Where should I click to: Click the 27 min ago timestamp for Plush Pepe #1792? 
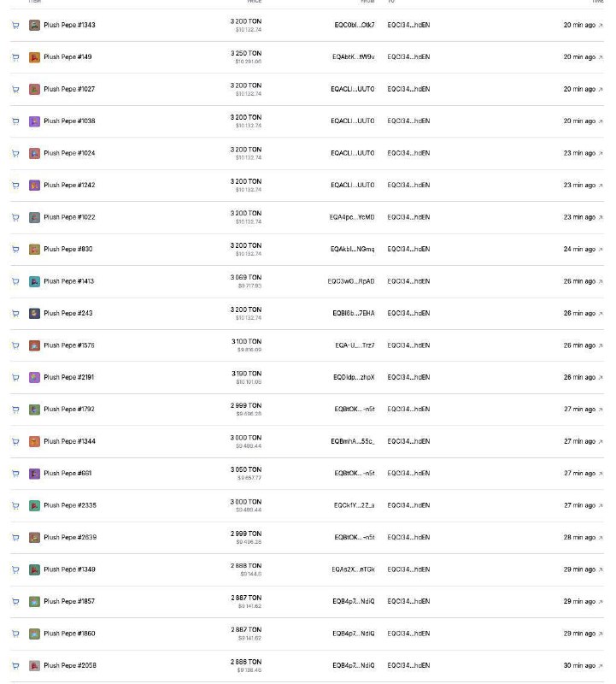point(579,410)
